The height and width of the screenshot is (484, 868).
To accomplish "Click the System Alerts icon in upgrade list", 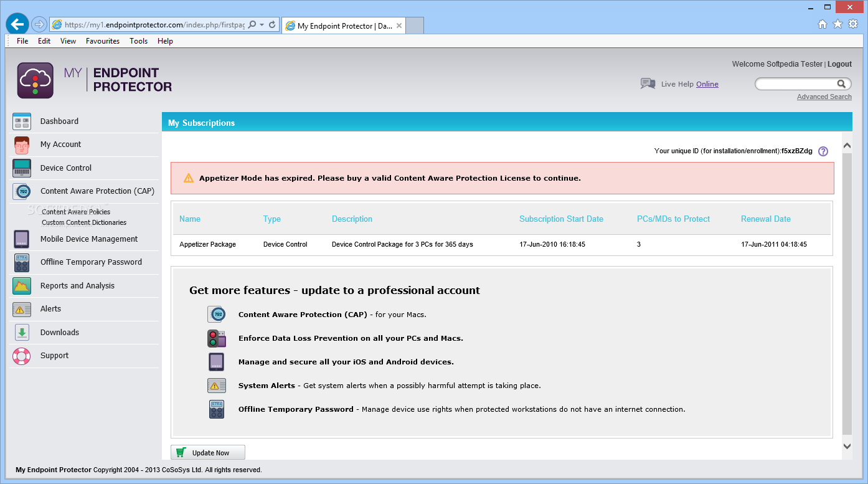I will pyautogui.click(x=217, y=386).
